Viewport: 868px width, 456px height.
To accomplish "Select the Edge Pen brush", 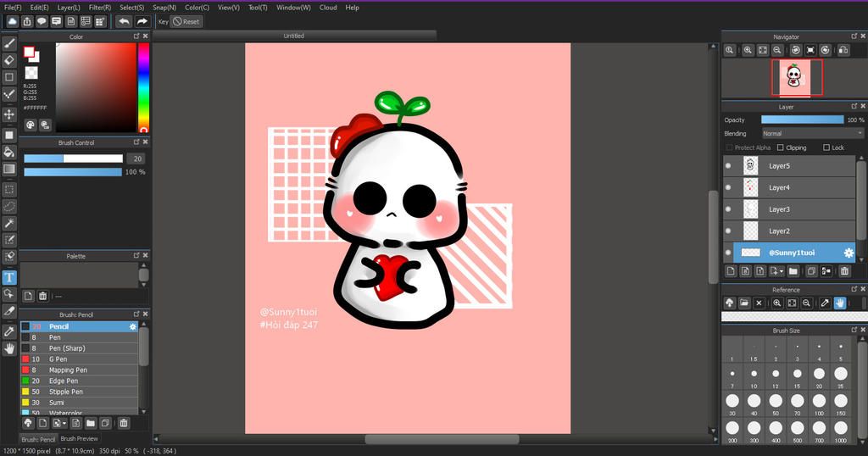I will click(x=79, y=381).
